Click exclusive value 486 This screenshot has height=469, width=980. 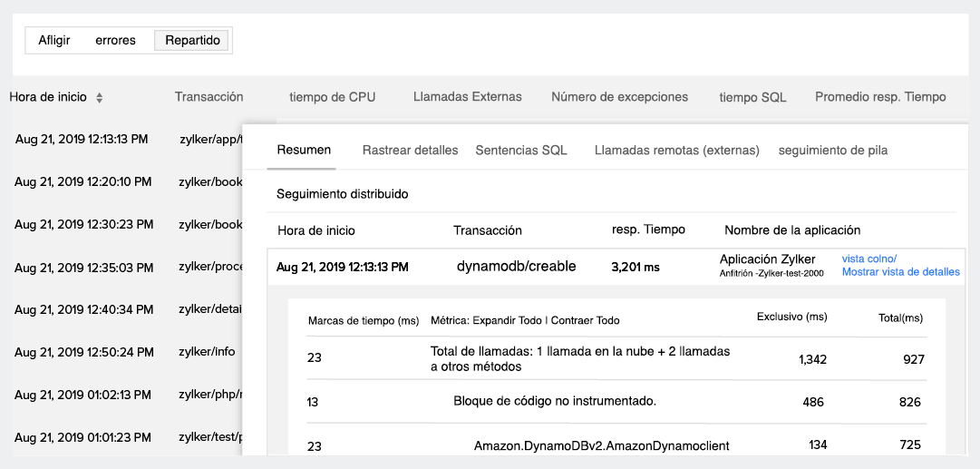pyautogui.click(x=813, y=402)
